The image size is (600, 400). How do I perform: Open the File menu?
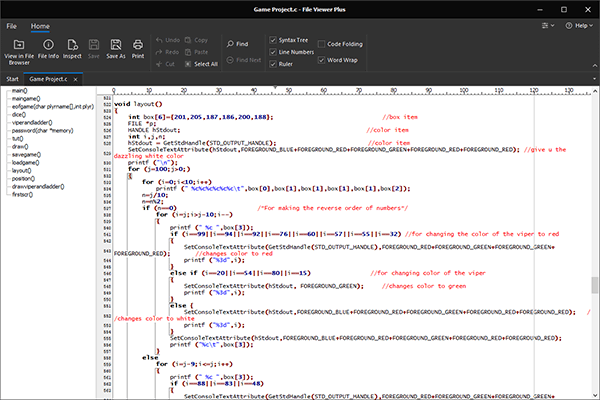[x=11, y=26]
